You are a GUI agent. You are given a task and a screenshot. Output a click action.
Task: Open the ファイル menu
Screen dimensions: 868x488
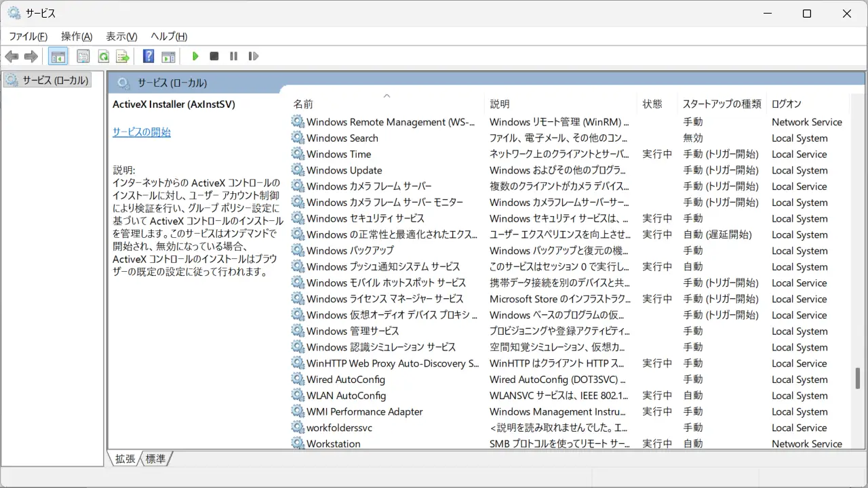[x=27, y=36]
